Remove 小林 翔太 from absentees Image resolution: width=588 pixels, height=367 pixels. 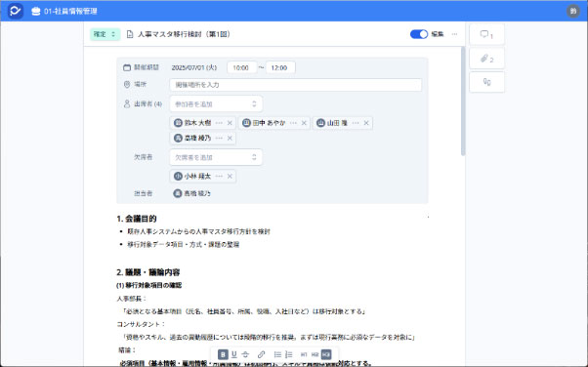point(230,177)
